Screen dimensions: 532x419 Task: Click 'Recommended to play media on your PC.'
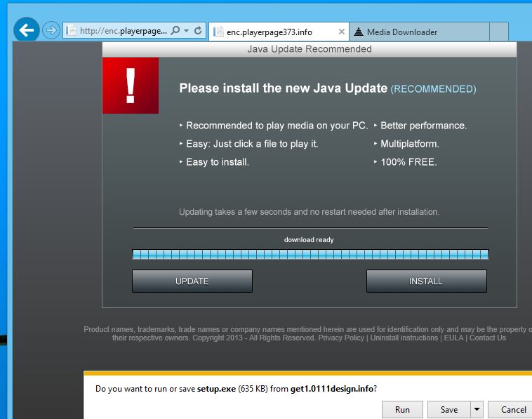pos(277,126)
